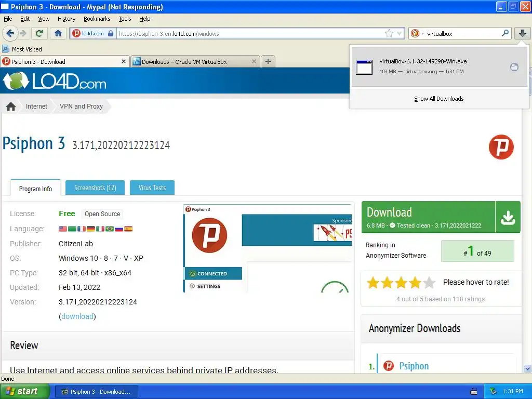
Task: Open the History menu
Action: point(66,19)
